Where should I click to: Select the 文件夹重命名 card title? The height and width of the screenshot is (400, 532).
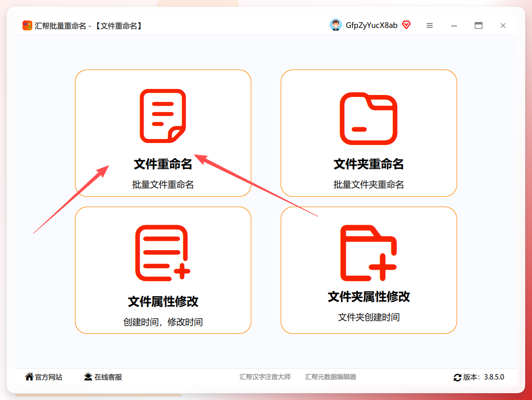point(368,164)
